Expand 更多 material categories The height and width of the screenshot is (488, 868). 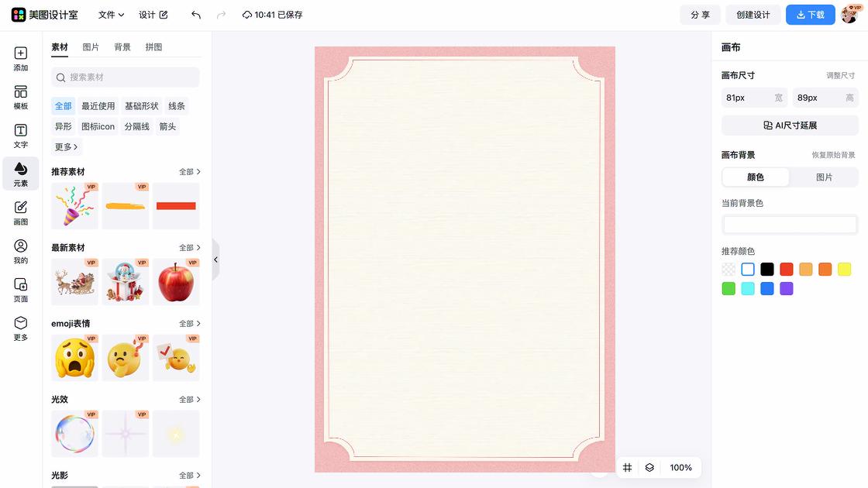coord(65,146)
